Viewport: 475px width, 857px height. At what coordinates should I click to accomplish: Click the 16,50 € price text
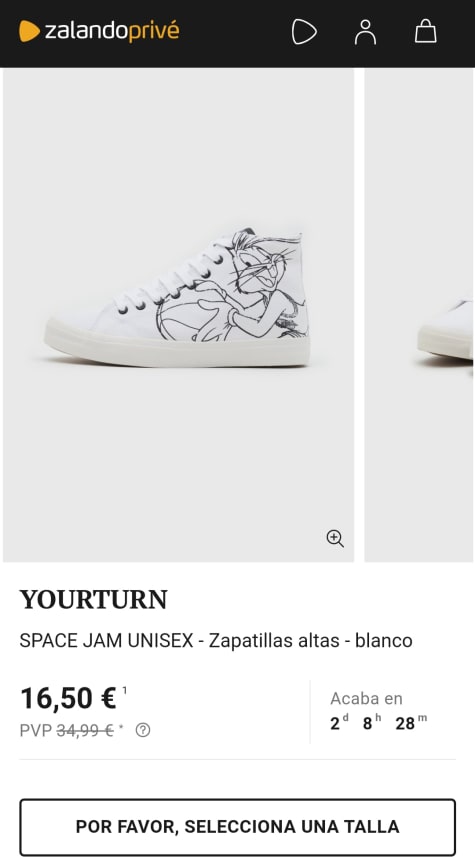click(68, 698)
